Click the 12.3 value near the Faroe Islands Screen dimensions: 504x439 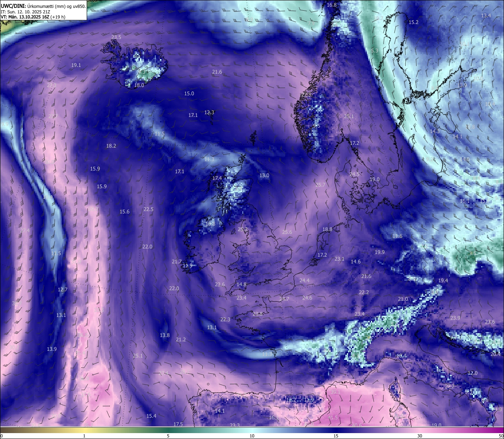[209, 113]
